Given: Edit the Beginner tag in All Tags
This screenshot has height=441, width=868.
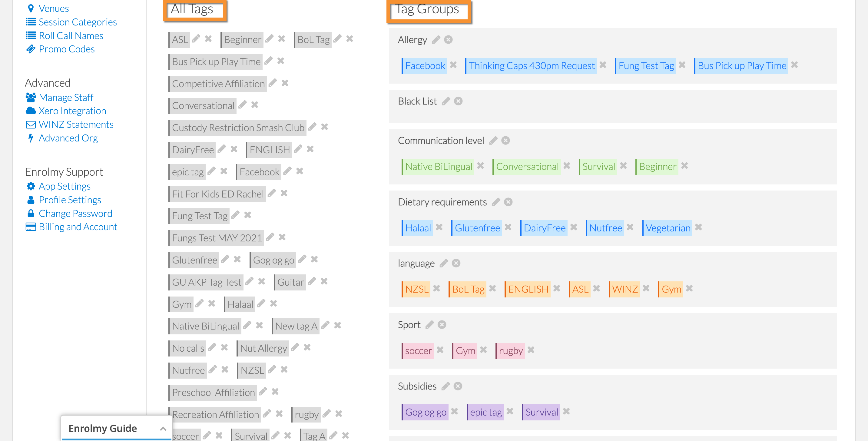Looking at the screenshot, I should (269, 39).
